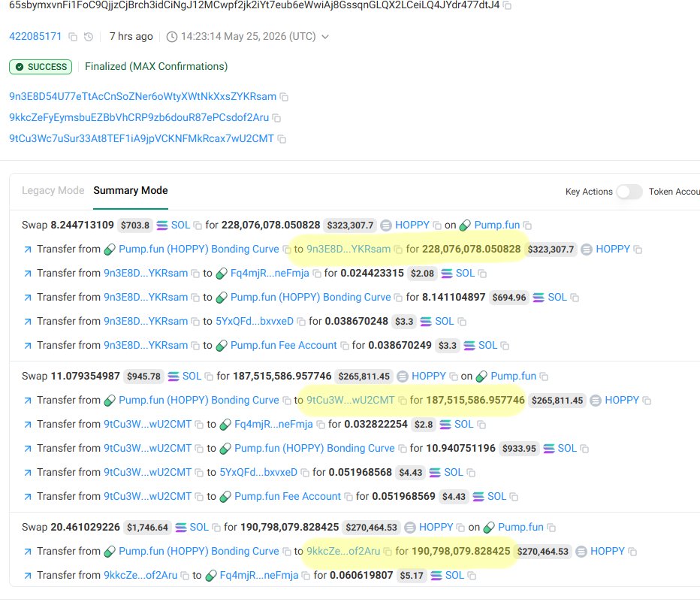The height and width of the screenshot is (605, 700).
Task: Open Fq4mjR...neFmja in 0.032822254 transfer
Action: click(273, 424)
